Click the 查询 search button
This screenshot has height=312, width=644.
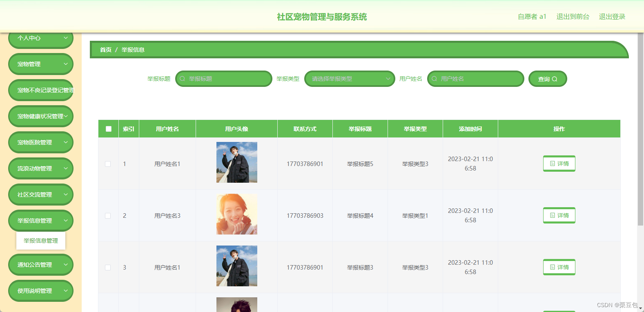548,79
